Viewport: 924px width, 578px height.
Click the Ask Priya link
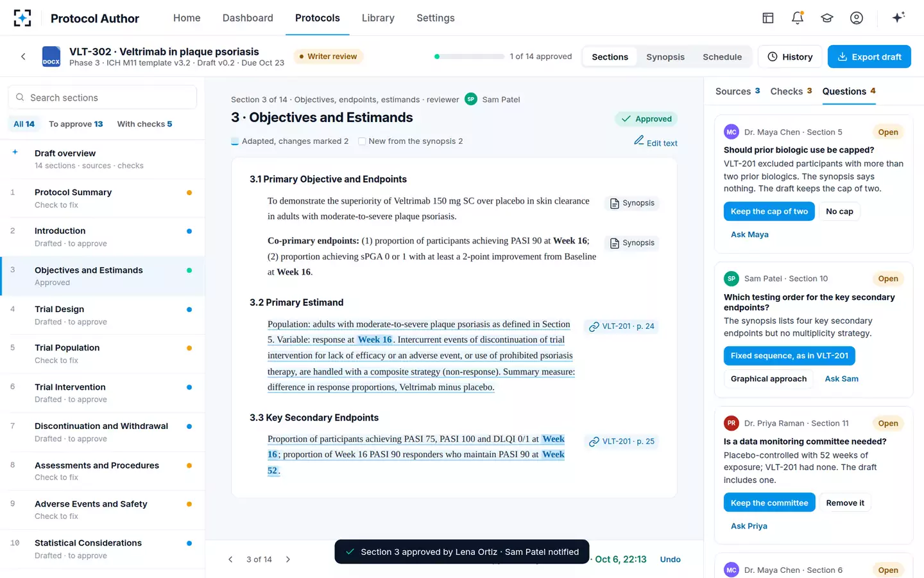(749, 526)
